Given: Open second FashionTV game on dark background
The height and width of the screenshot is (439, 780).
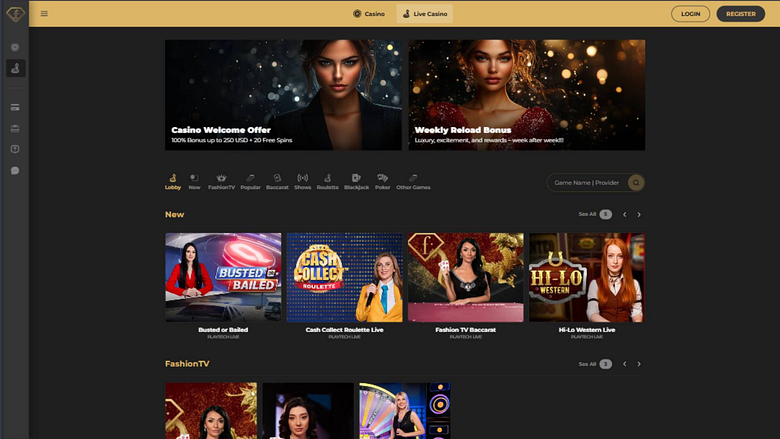Looking at the screenshot, I should click(x=308, y=411).
